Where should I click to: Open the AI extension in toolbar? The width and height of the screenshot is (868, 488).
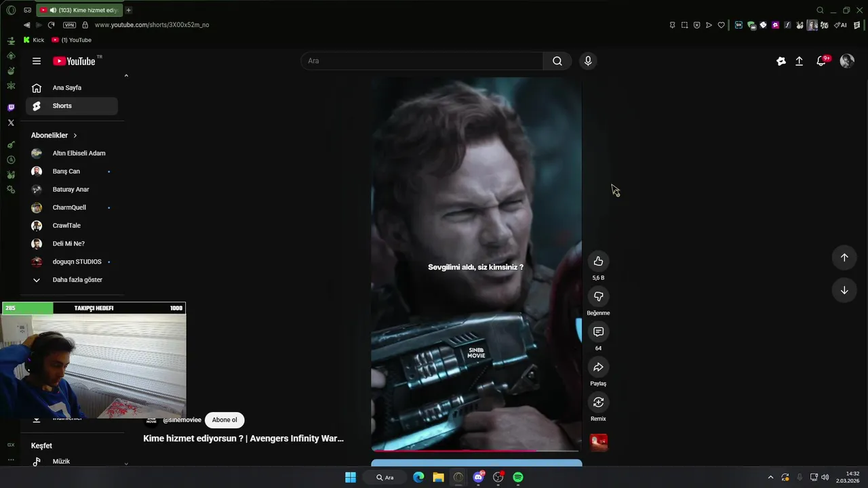point(840,25)
